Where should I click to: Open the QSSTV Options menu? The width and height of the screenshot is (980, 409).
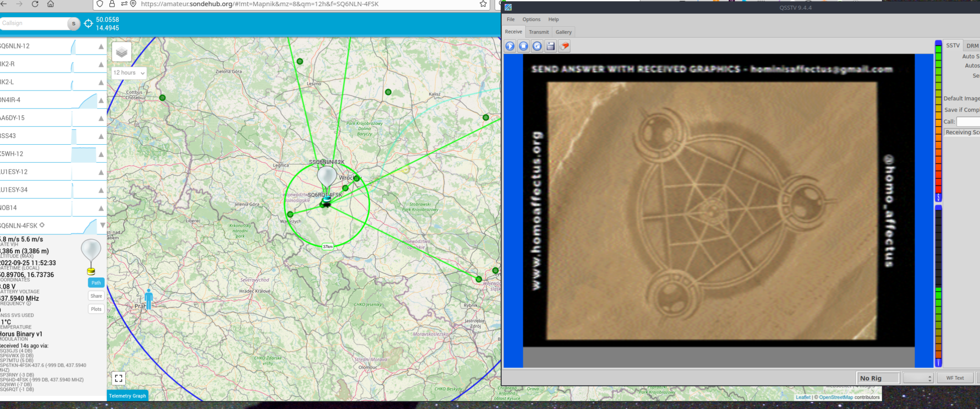(531, 19)
